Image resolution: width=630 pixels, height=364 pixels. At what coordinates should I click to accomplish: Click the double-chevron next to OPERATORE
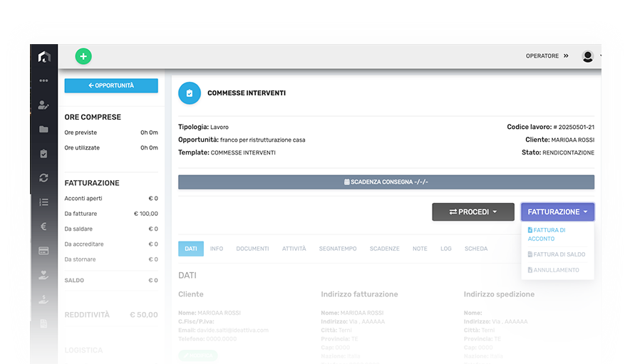[x=566, y=56]
